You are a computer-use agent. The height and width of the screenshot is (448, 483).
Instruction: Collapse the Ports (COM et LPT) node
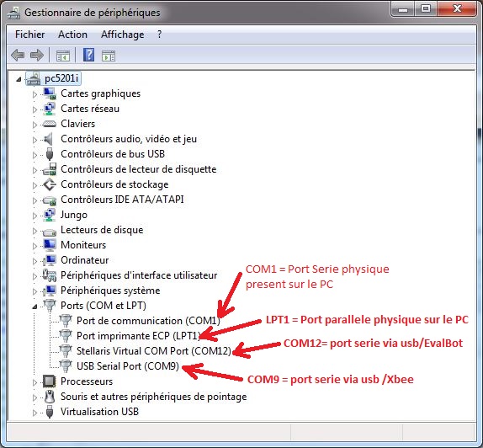[x=34, y=307]
